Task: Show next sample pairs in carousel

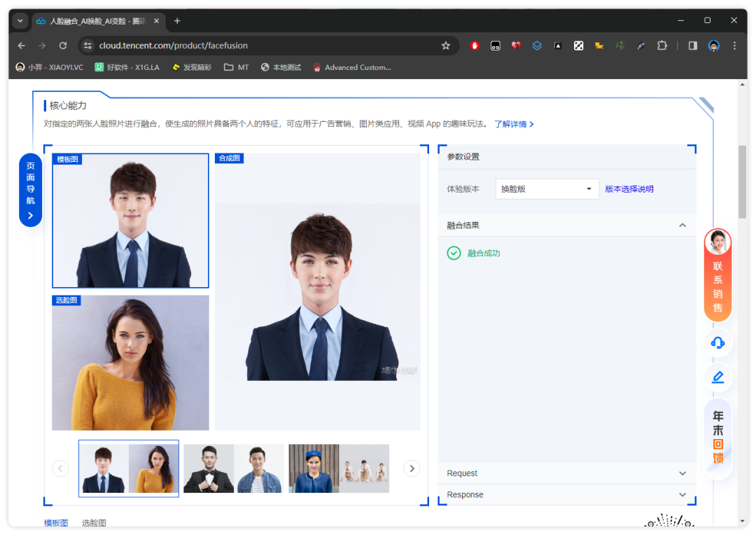Action: tap(412, 468)
